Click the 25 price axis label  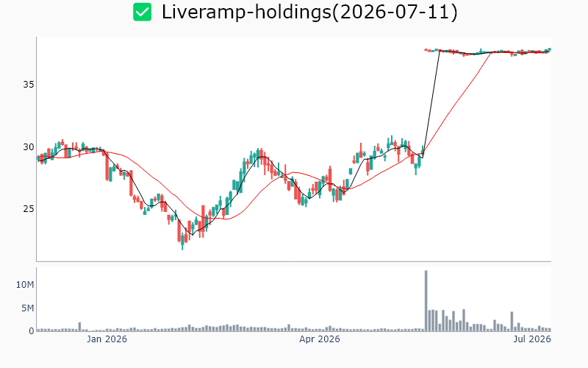click(x=29, y=209)
